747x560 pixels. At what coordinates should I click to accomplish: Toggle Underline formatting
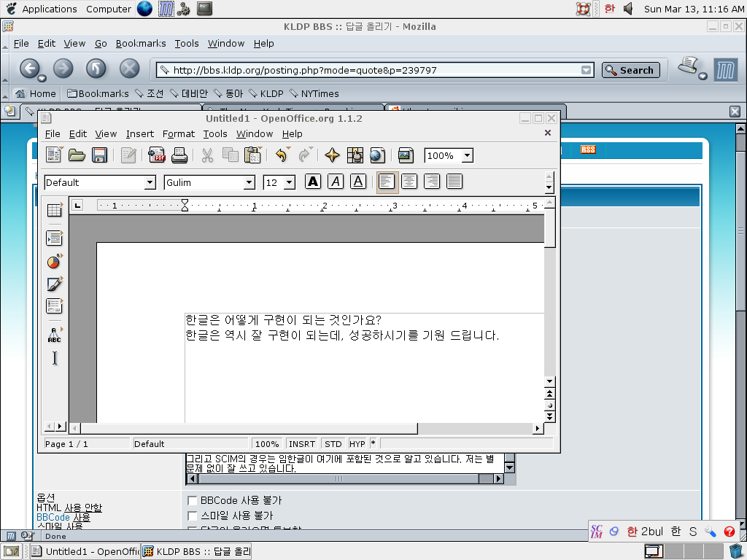click(x=358, y=182)
